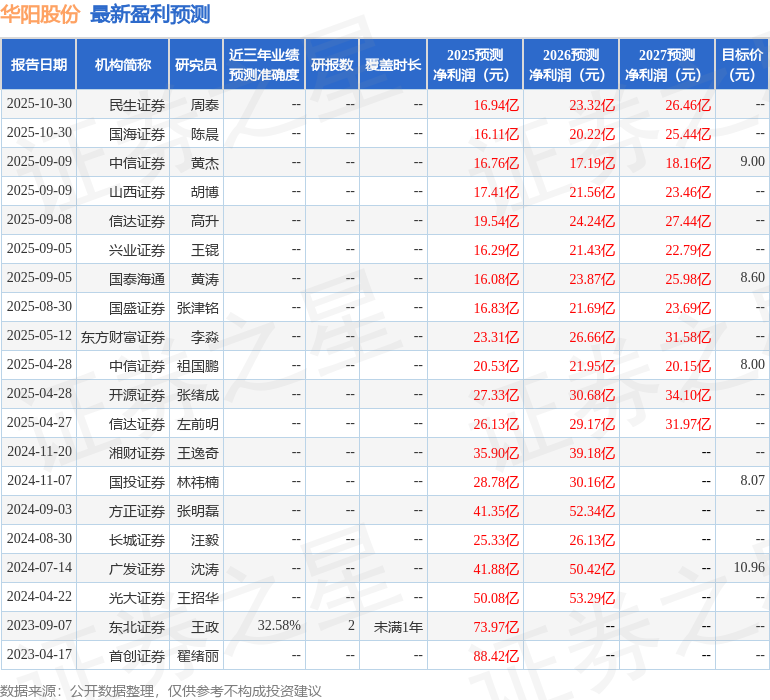Click the 研报数 column header
The height and width of the screenshot is (700, 770).
click(x=332, y=65)
